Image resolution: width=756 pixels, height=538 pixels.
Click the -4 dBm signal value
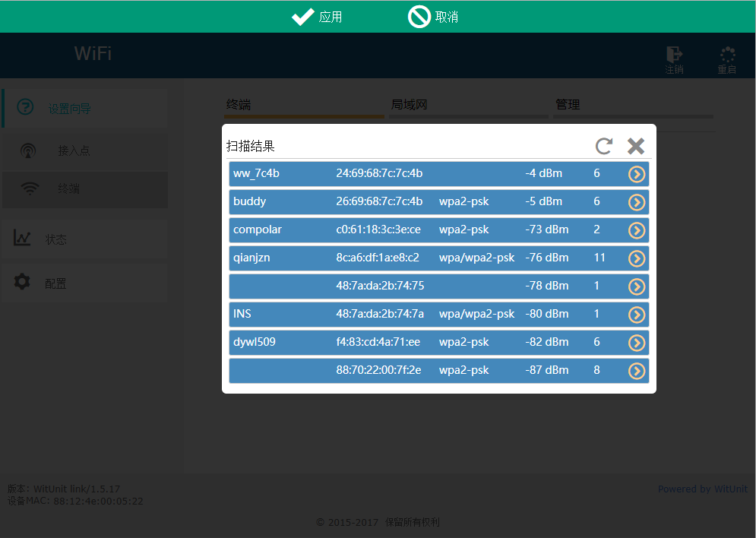543,173
